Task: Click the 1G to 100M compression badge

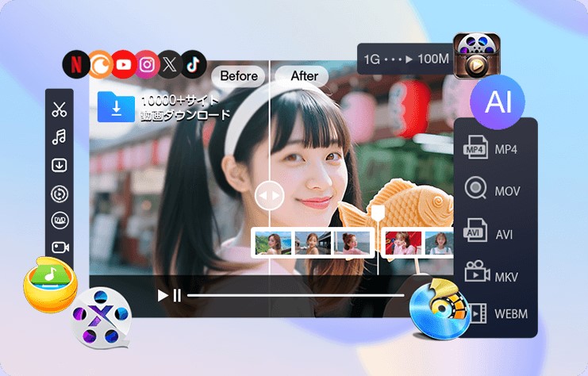Action: (x=405, y=59)
